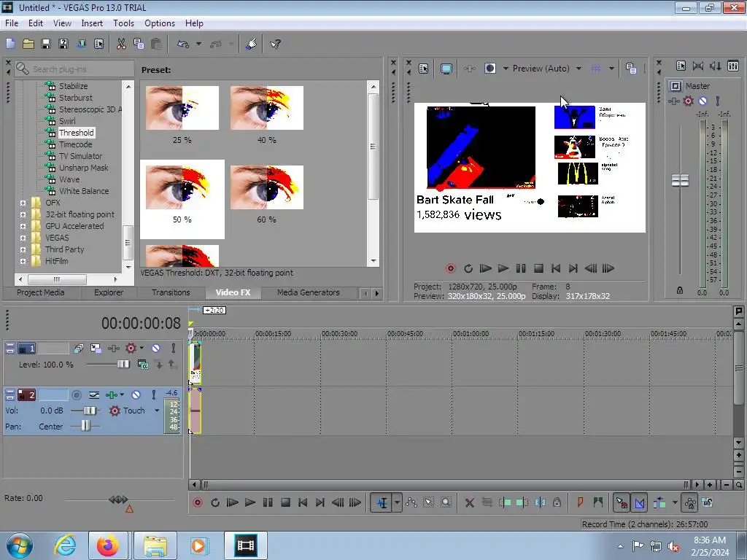
Task: Expand the 32-bit floating point folder
Action: pyautogui.click(x=23, y=215)
